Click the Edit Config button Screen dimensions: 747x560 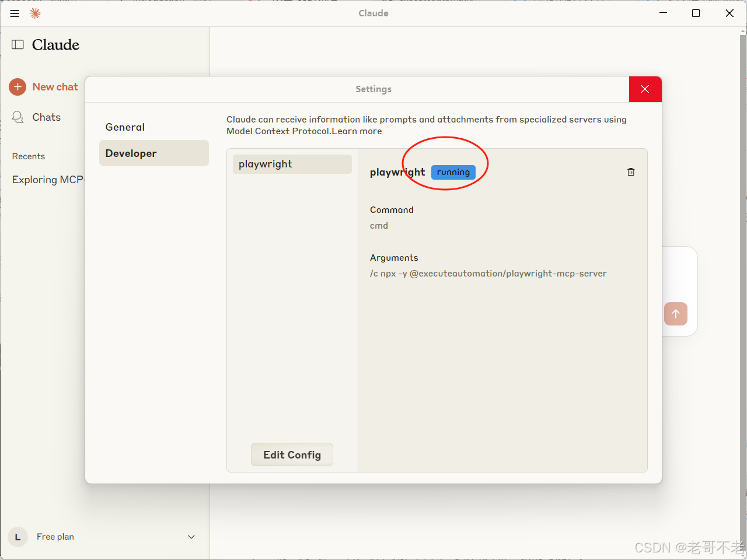(292, 454)
